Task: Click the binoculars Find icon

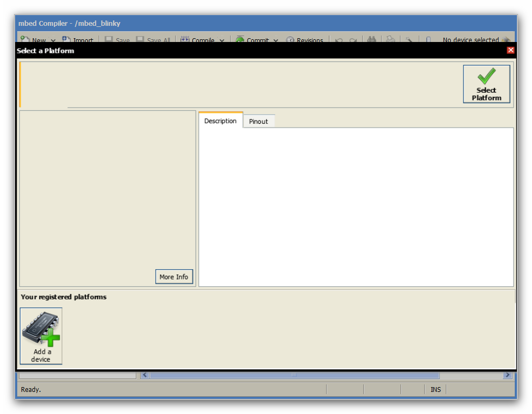Action: coord(372,40)
